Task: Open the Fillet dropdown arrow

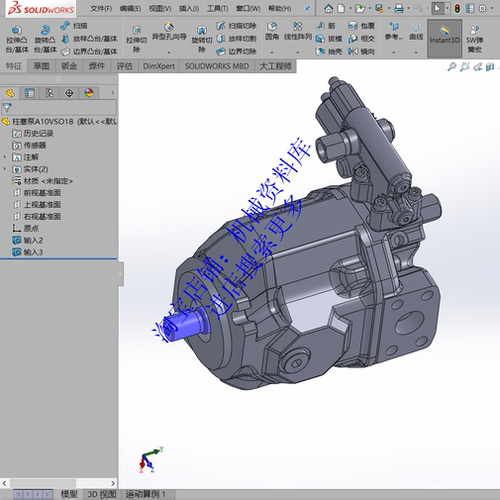Action: point(272,52)
